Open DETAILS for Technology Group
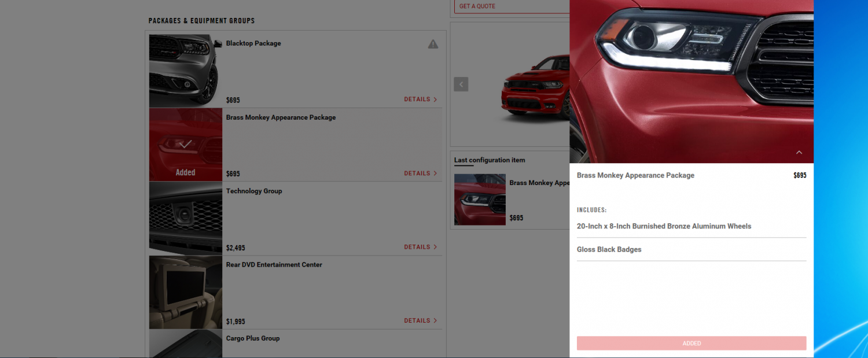 pos(421,247)
